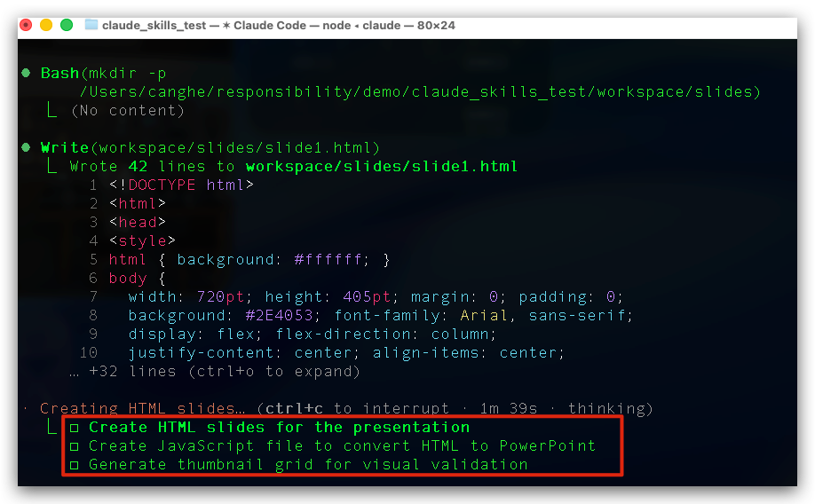Click the folder icon in the title bar
This screenshot has width=815, height=504.
[x=91, y=25]
